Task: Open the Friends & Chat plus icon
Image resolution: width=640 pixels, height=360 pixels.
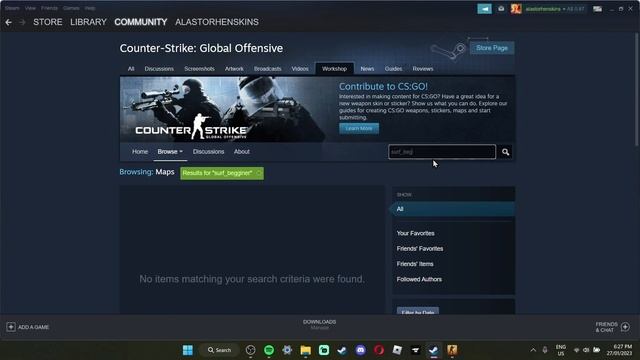Action: pyautogui.click(x=625, y=327)
